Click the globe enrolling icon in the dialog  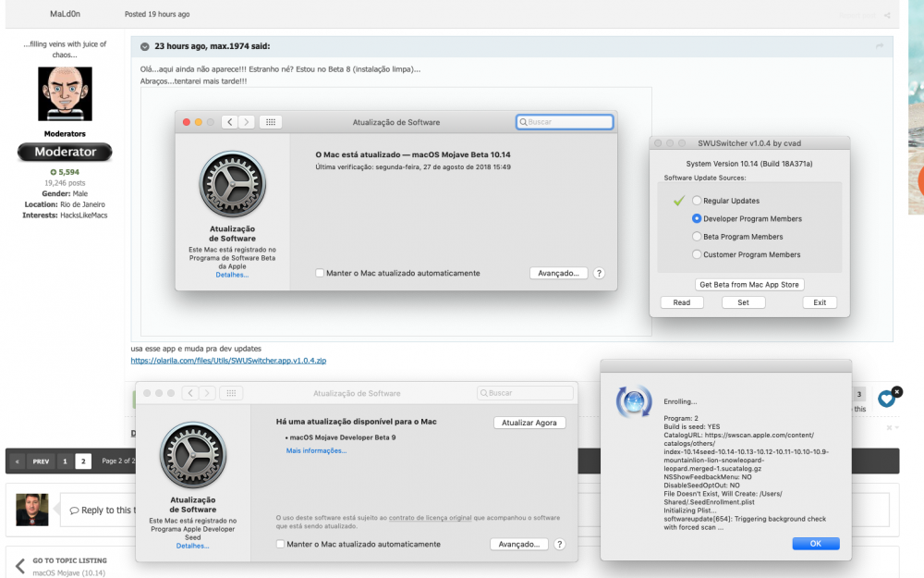(x=634, y=401)
